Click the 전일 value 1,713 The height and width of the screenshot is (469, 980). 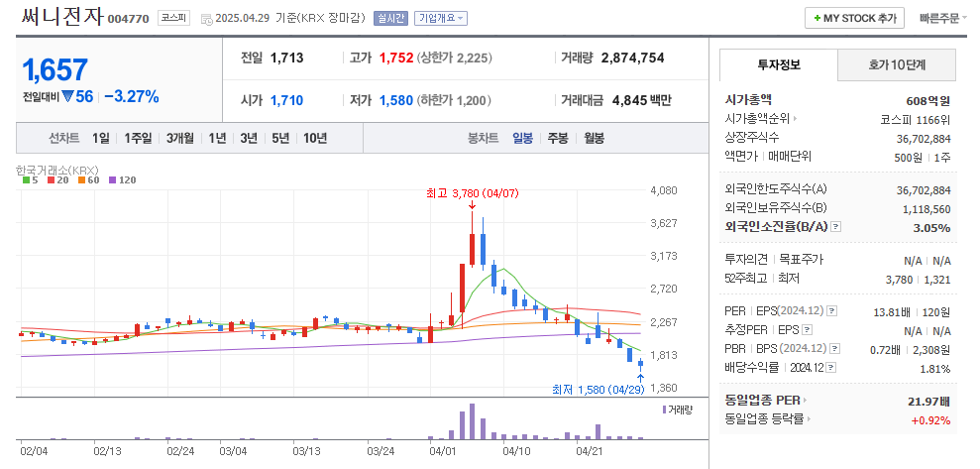(x=287, y=59)
